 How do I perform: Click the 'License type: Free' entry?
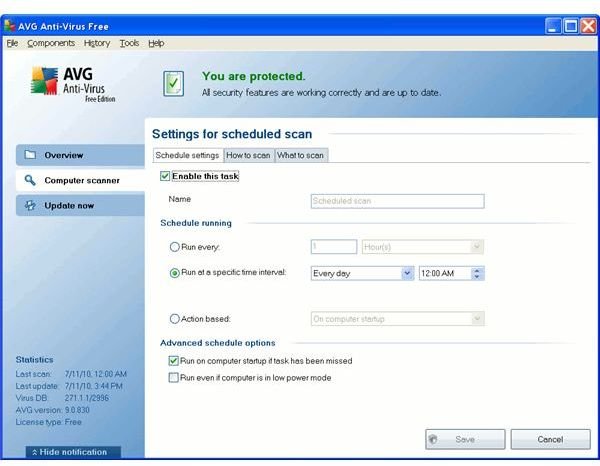[49, 422]
